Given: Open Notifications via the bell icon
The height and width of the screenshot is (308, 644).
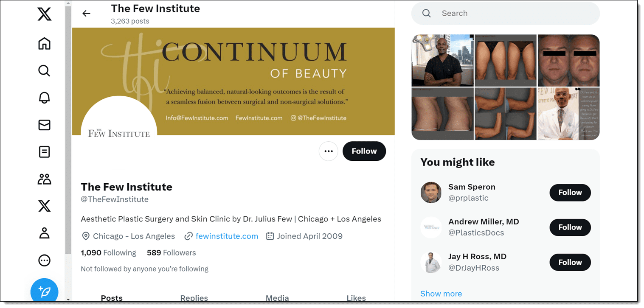Looking at the screenshot, I should click(x=44, y=98).
